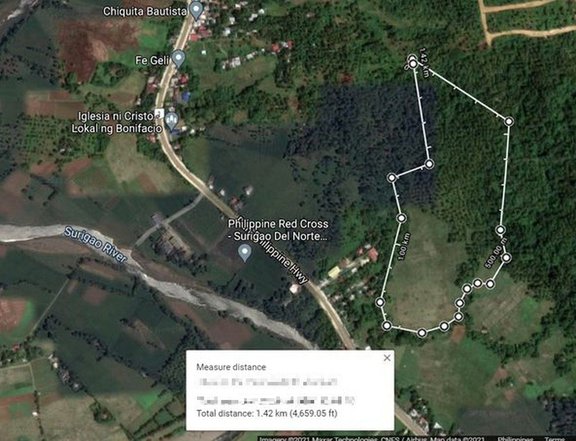The image size is (576, 441).
Task: Click the Surigao River label
Action: 96,245
